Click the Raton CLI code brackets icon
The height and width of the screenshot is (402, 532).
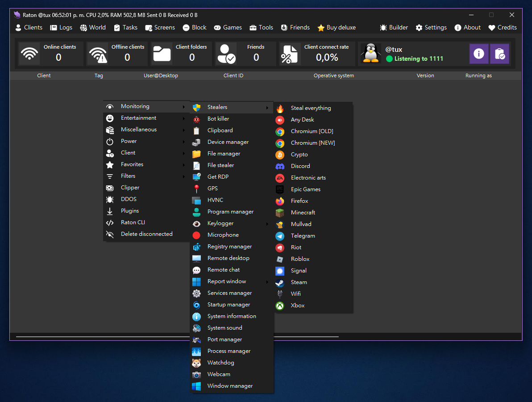click(x=110, y=223)
